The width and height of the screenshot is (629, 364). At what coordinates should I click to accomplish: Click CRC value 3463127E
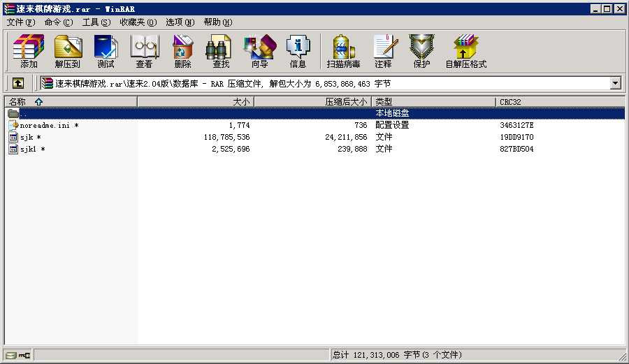click(516, 125)
